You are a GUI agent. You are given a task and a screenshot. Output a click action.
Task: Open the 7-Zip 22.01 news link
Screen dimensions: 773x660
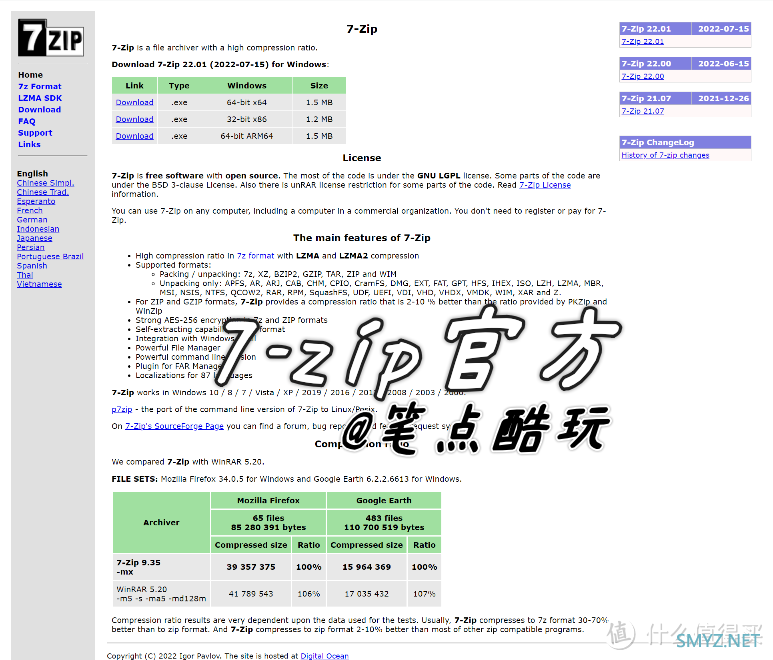642,41
